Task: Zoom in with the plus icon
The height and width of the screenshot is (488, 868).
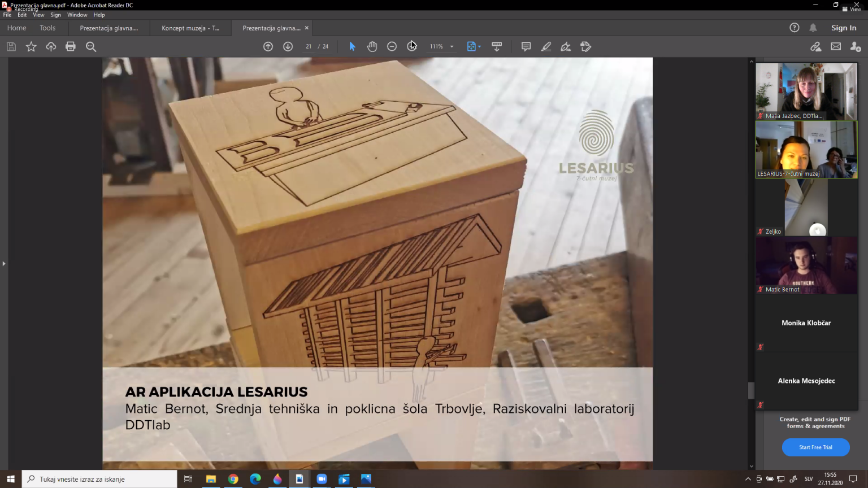Action: [x=412, y=46]
